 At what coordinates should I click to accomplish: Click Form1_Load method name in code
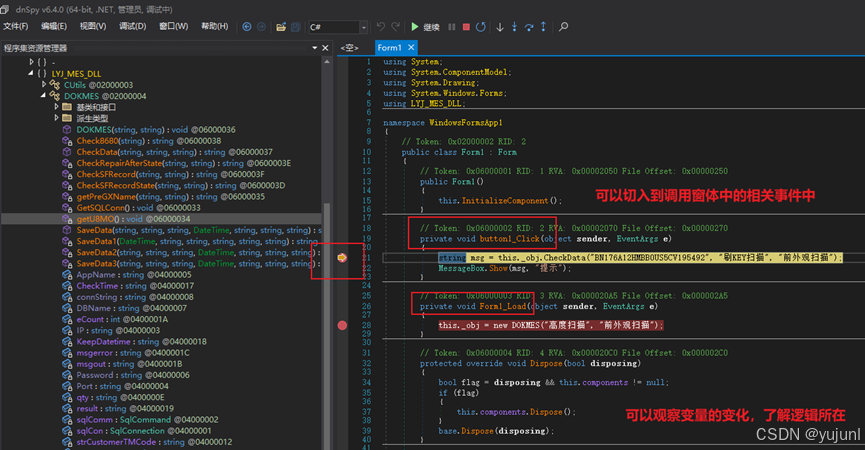click(503, 306)
